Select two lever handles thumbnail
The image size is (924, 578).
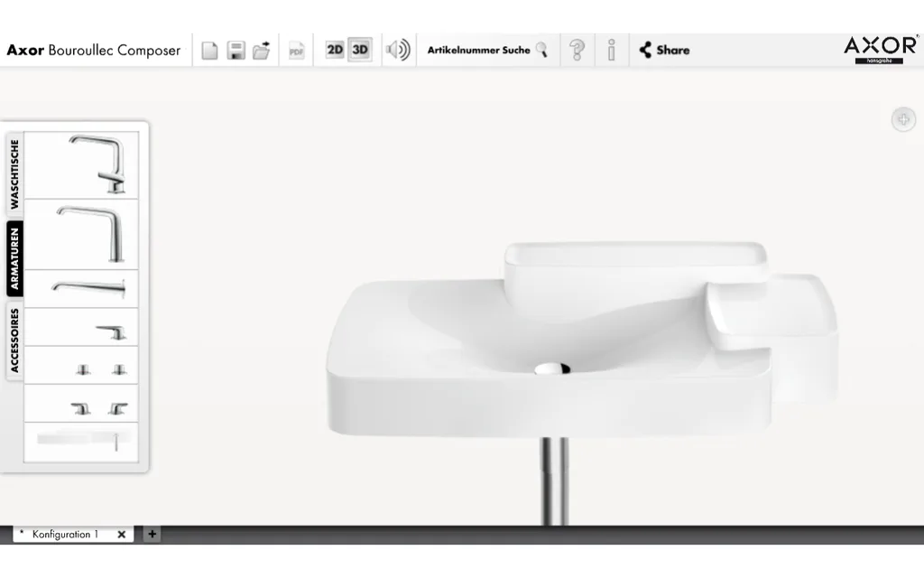[x=81, y=404]
